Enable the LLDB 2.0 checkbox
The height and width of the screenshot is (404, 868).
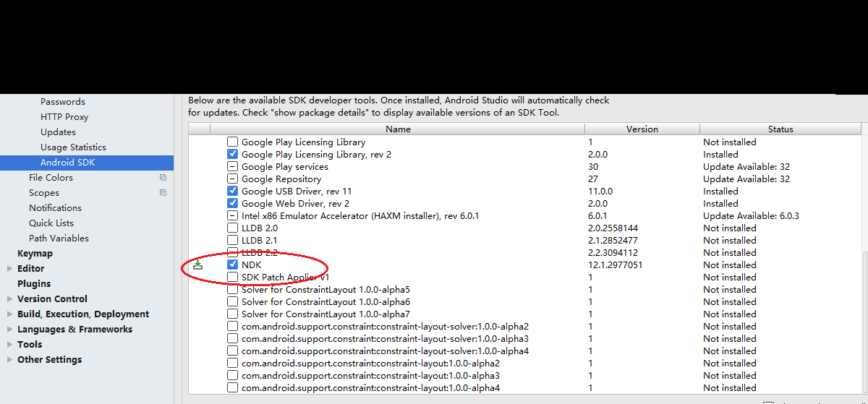point(232,228)
